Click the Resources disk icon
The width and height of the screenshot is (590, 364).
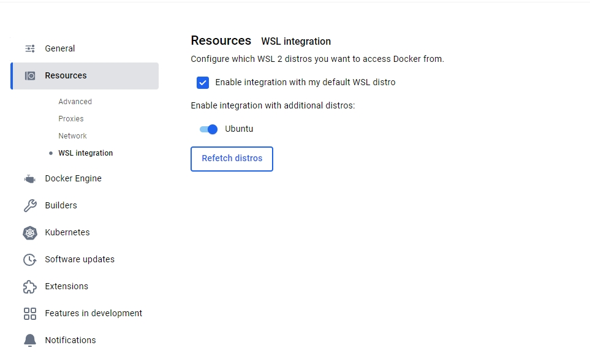(x=30, y=75)
